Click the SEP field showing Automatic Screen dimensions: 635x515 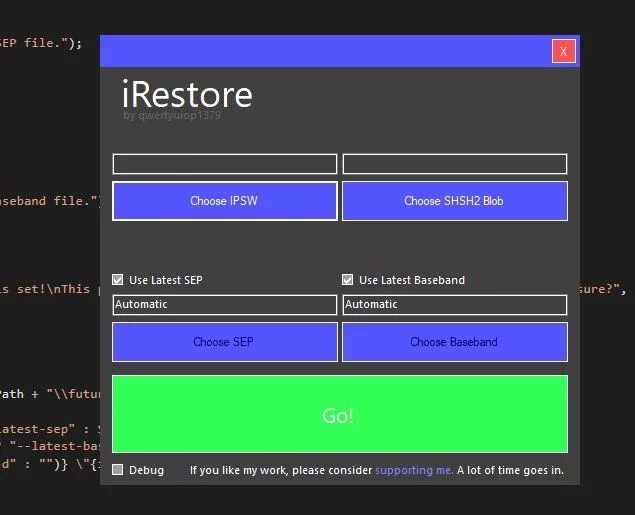coord(225,304)
